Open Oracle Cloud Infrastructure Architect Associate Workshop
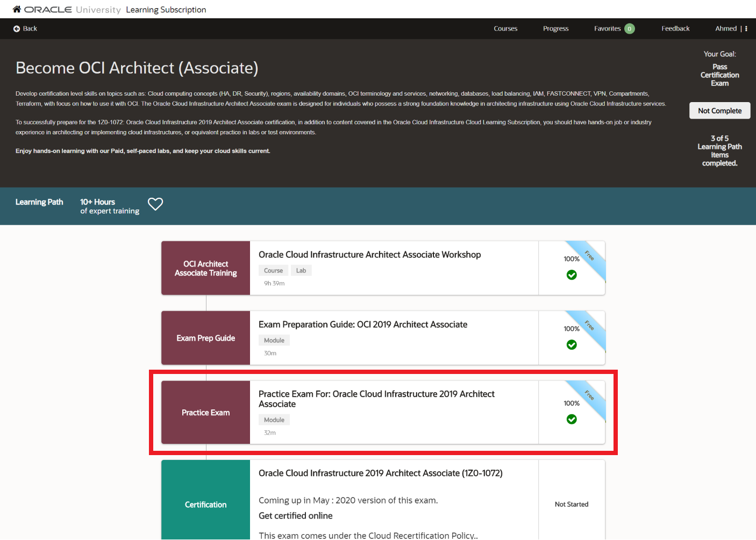Image resolution: width=756 pixels, height=540 pixels. tap(369, 255)
